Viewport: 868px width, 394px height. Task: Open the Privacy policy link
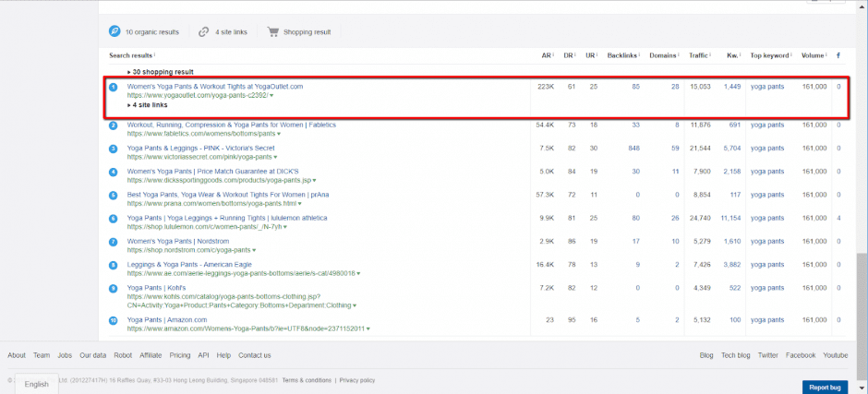pos(357,380)
